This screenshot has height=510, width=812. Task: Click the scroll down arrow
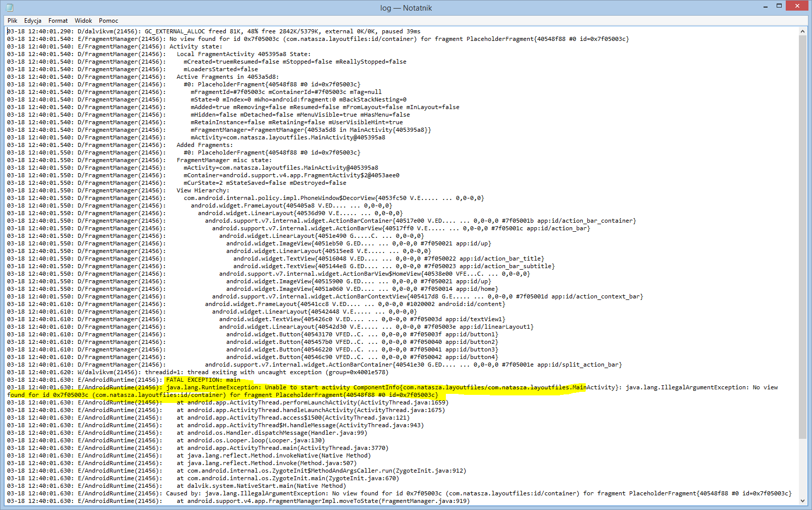(803, 501)
